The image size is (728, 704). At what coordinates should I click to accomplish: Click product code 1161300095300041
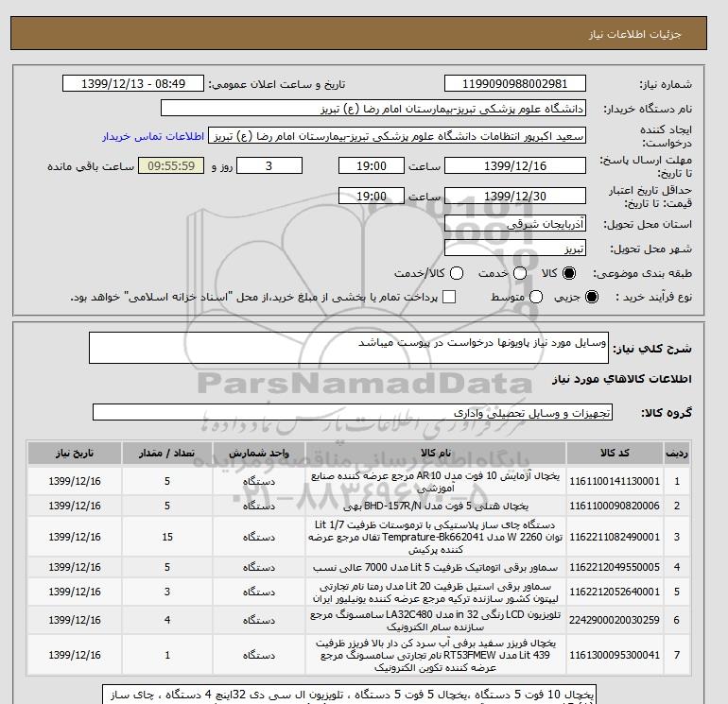[x=615, y=655]
